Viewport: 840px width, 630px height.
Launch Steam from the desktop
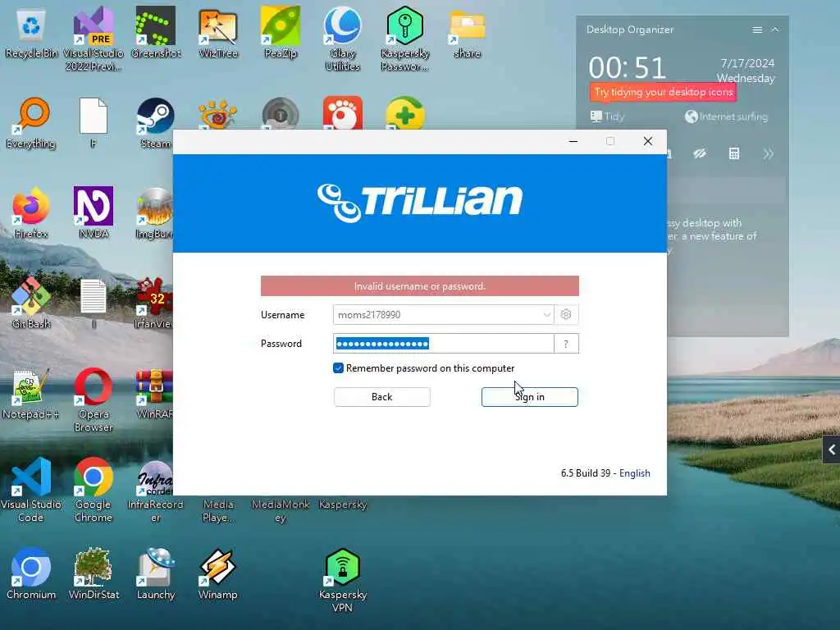coord(155,123)
